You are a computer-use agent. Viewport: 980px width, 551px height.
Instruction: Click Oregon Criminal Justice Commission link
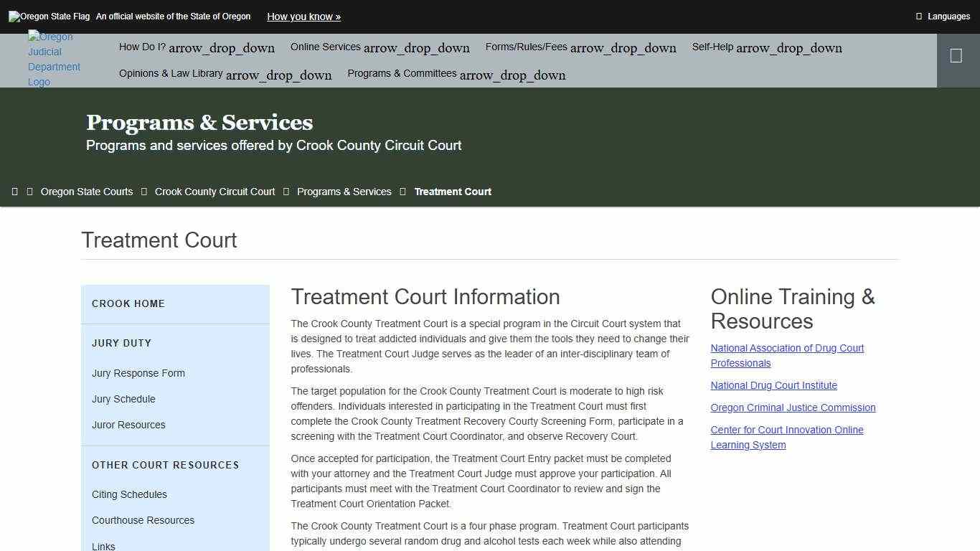[x=793, y=408]
